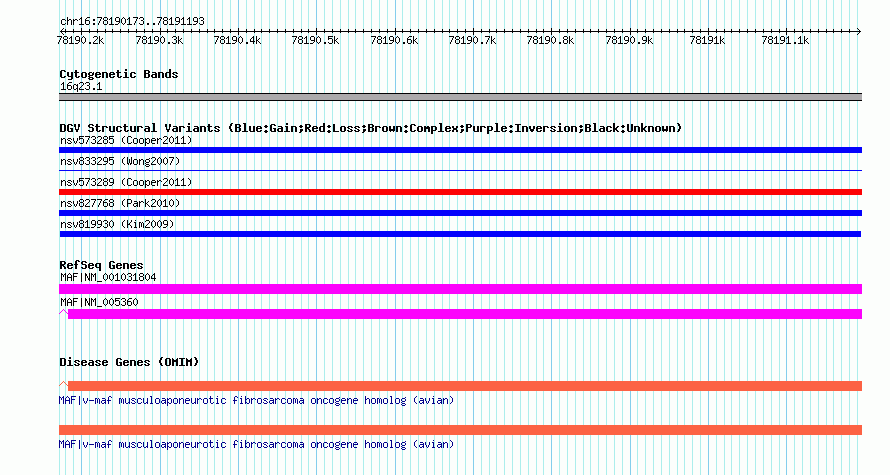
Task: Click the chr16:78190173..78191193 region label
Action: click(132, 22)
